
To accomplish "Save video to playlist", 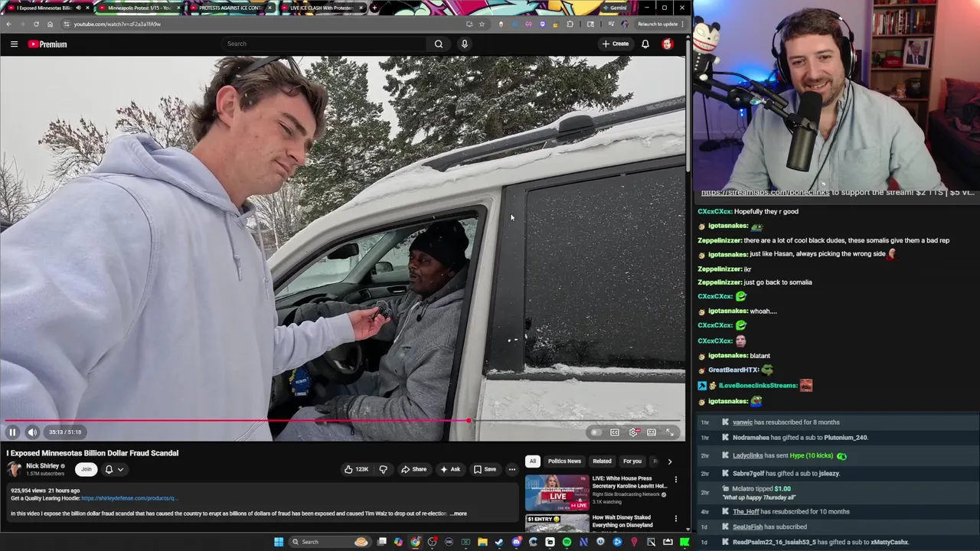I will tap(485, 469).
